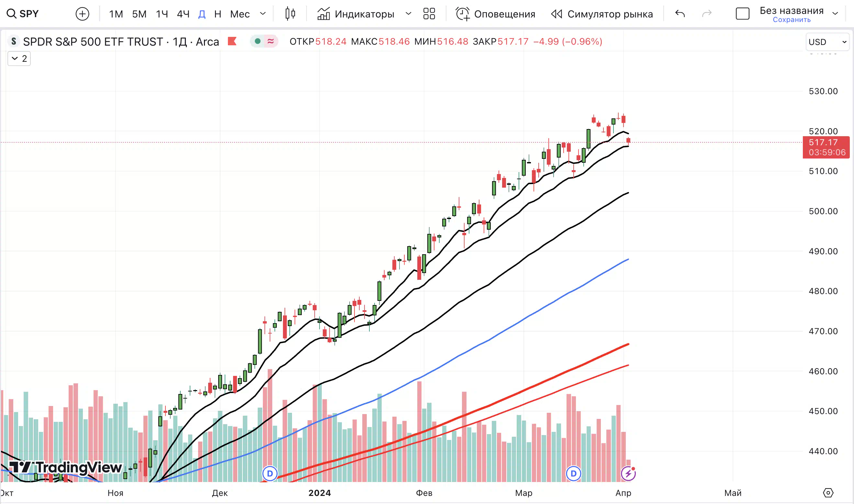Select the daily Д interval
This screenshot has height=504, width=854.
(x=202, y=14)
